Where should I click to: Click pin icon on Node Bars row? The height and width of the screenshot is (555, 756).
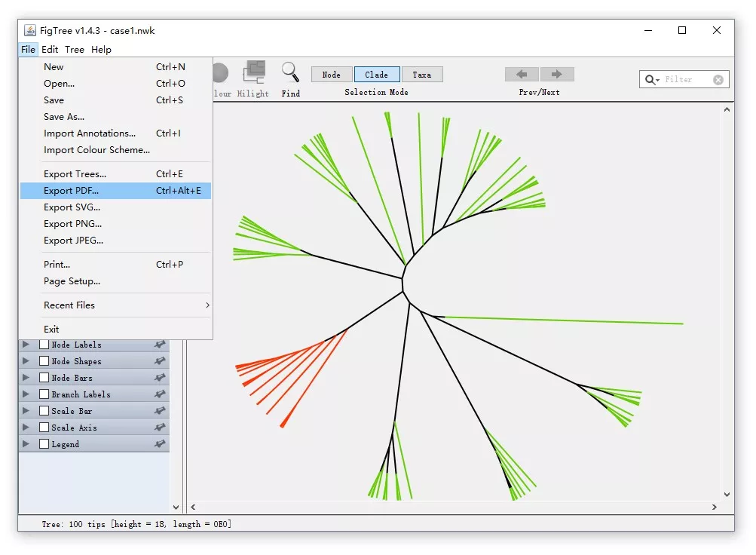click(x=160, y=378)
